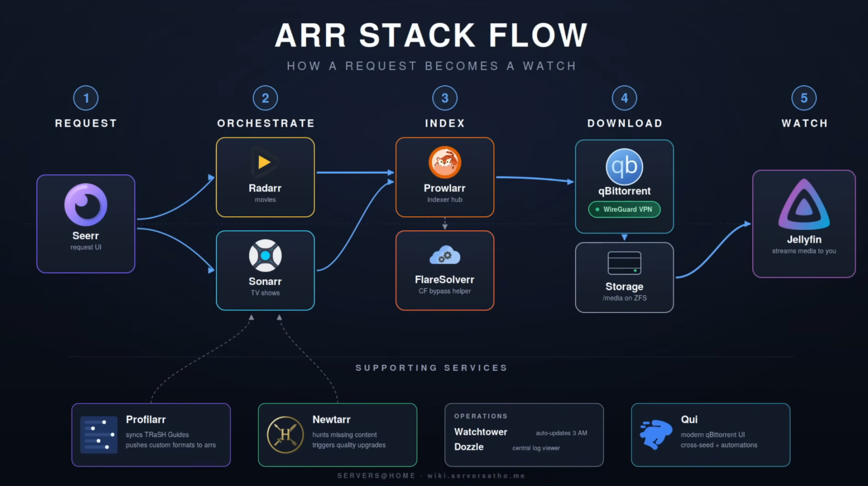The image size is (868, 486).
Task: Click the 'ORCHESTRATE' stage heading
Action: point(266,123)
